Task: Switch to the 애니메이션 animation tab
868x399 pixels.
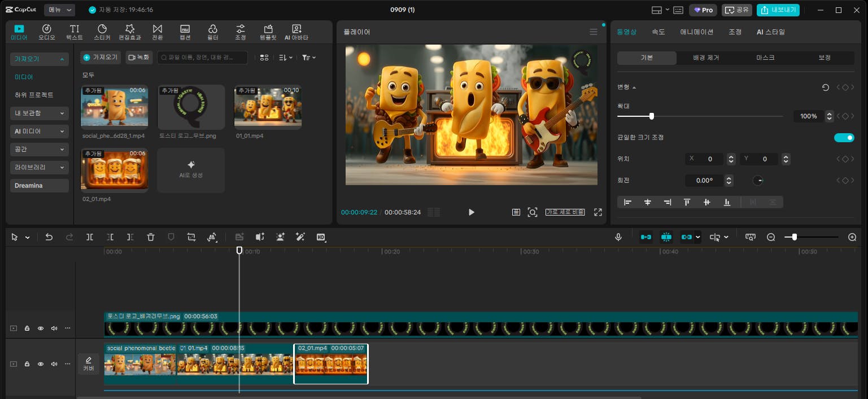Action: pyautogui.click(x=697, y=32)
